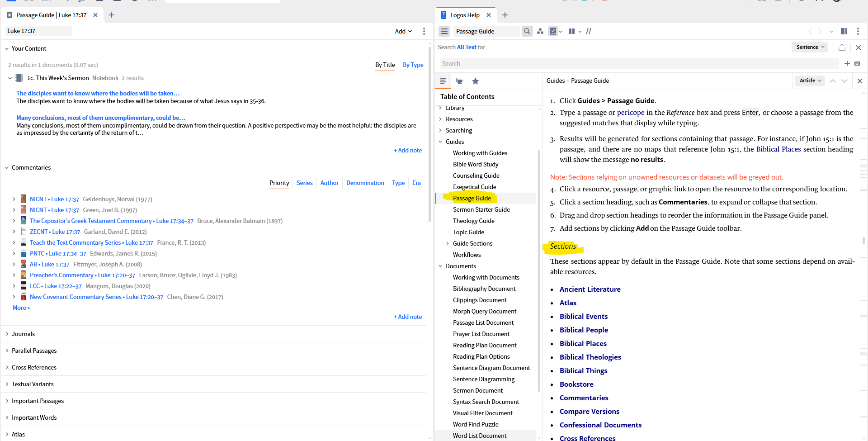Open the column view dropdown arrow
The image size is (868, 441).
click(580, 32)
